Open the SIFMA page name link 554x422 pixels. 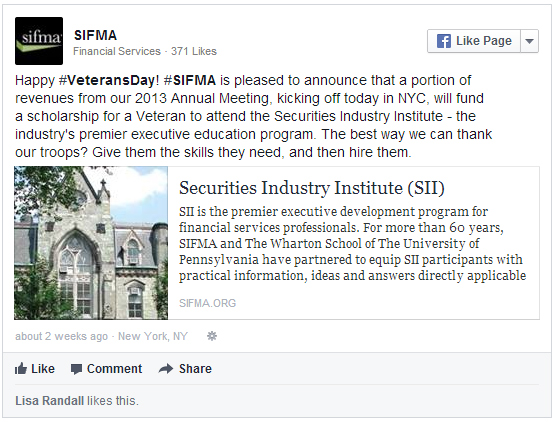coord(95,35)
